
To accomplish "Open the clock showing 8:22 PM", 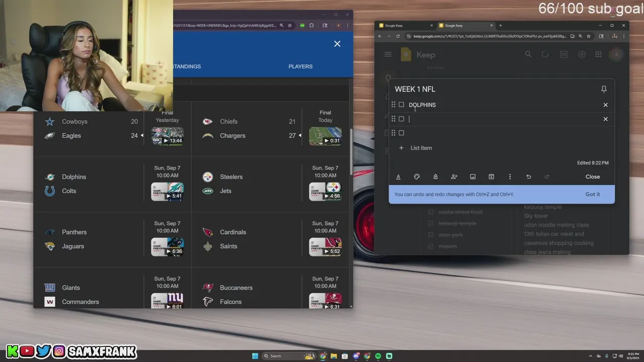I will pos(633,356).
